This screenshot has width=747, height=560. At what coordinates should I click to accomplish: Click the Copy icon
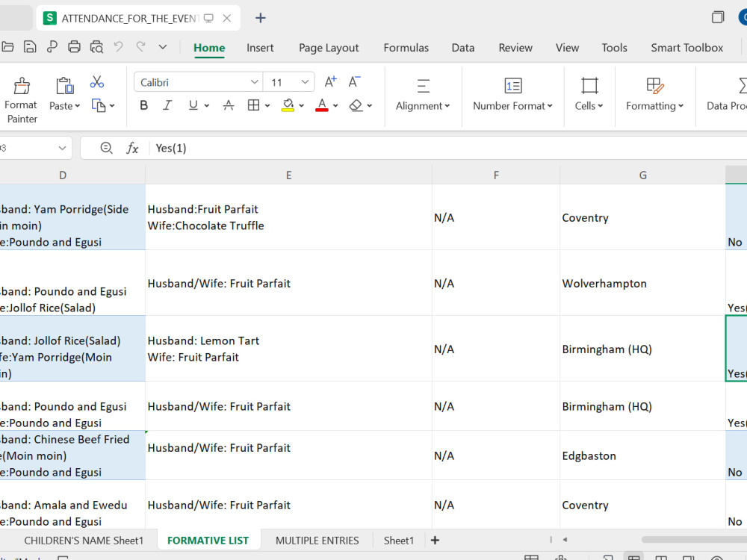(x=98, y=105)
